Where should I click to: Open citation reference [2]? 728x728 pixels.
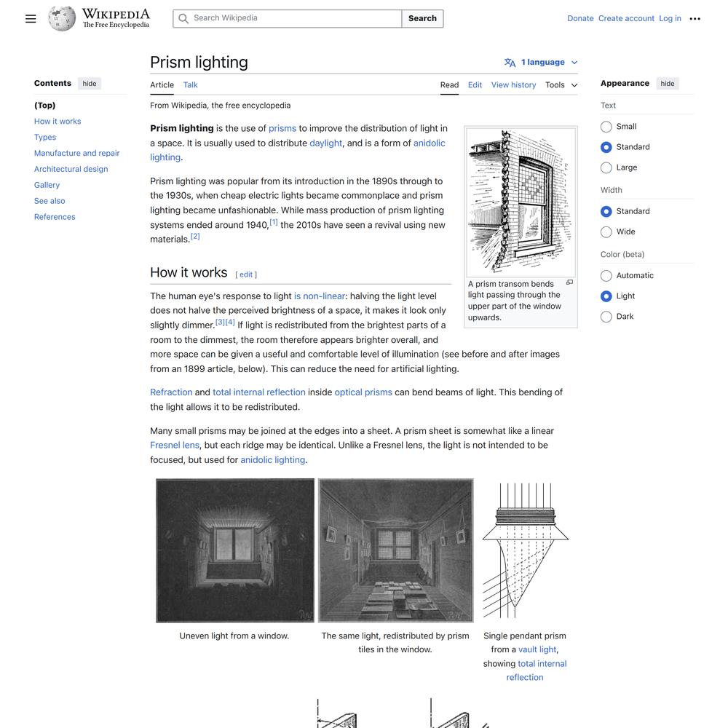pos(195,237)
